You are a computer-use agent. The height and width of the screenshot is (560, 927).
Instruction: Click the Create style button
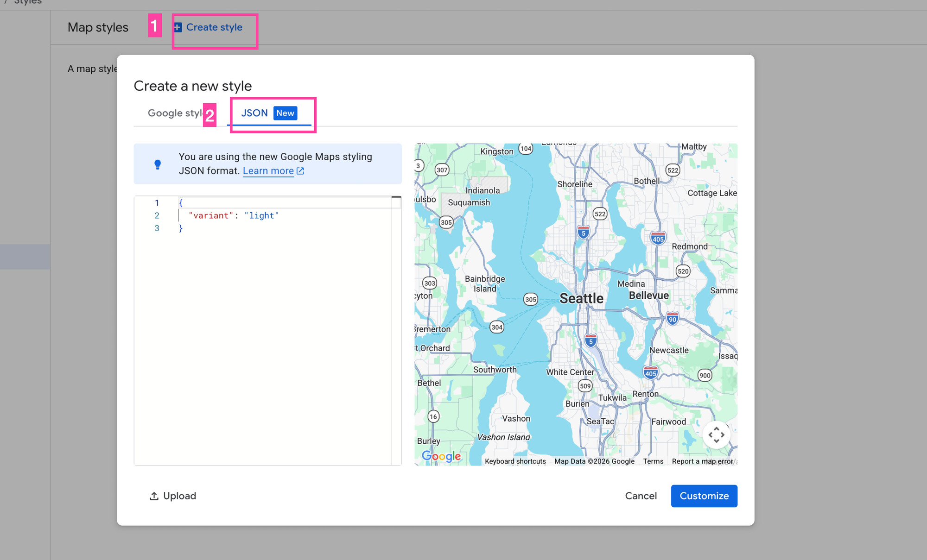(x=214, y=27)
